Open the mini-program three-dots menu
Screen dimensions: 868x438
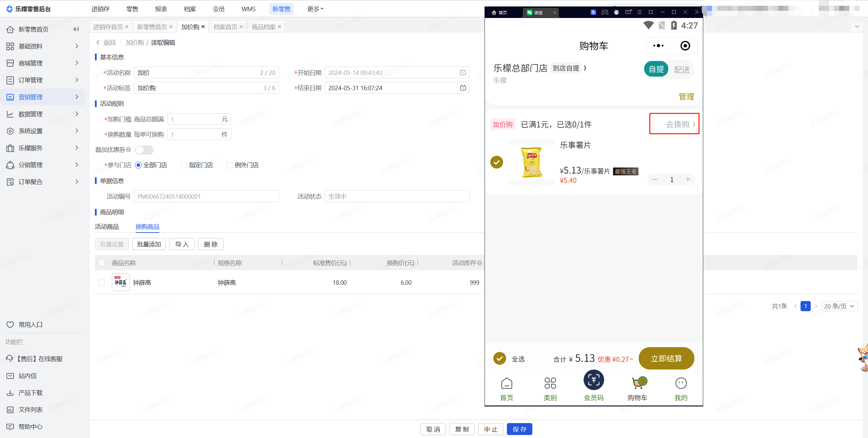(658, 46)
